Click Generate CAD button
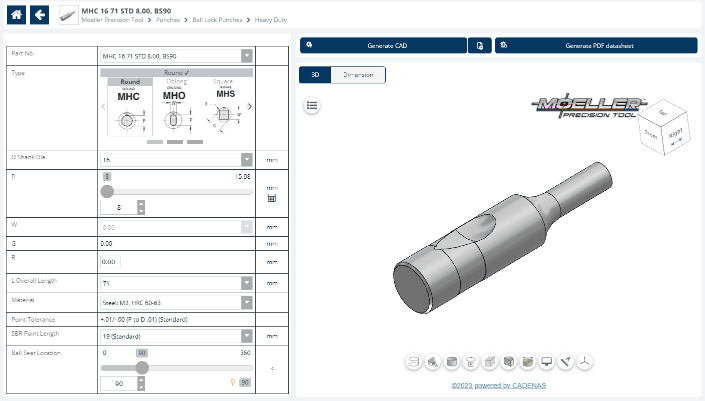This screenshot has width=705, height=401. tap(383, 45)
